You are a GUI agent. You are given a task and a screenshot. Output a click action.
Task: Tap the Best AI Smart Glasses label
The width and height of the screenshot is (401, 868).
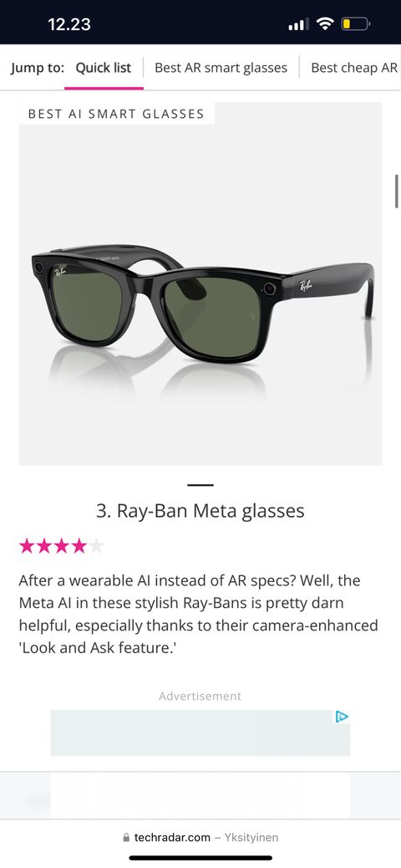[x=116, y=114]
